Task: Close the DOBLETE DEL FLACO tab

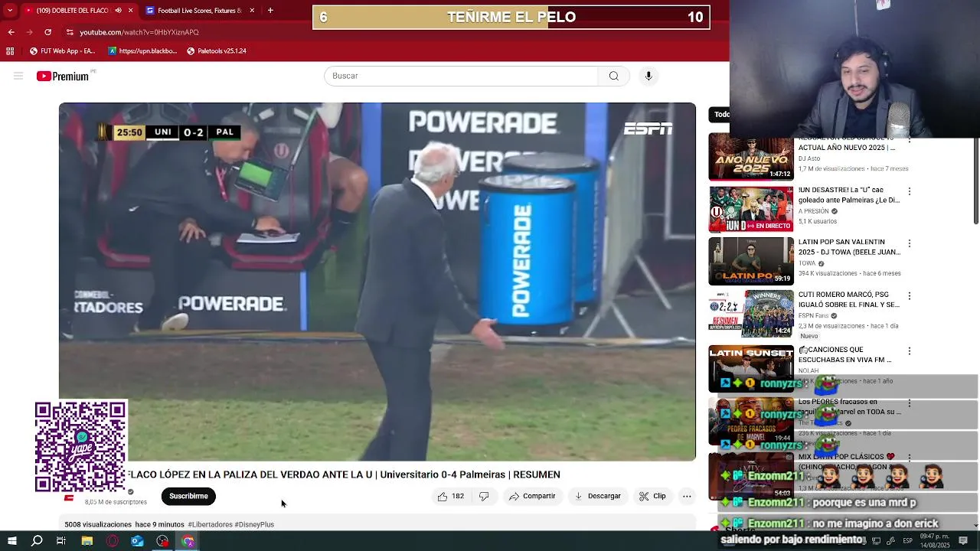Action: pos(130,11)
